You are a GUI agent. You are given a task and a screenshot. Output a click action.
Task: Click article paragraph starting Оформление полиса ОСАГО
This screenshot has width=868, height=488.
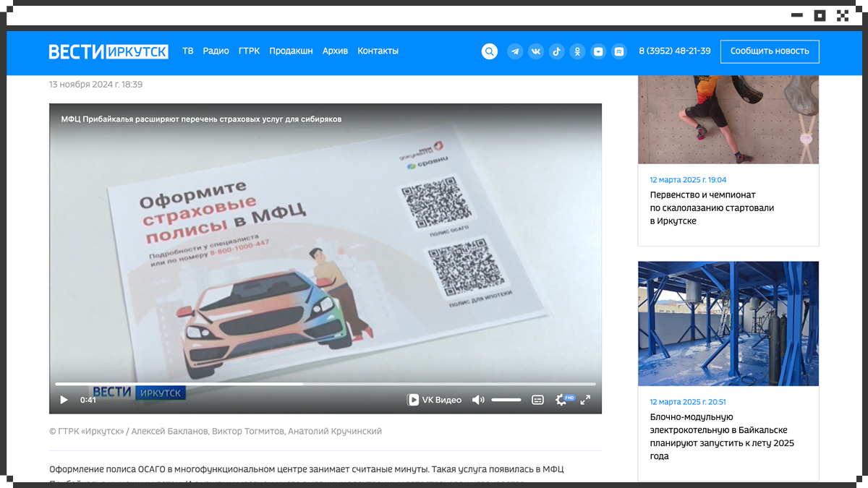click(x=307, y=475)
